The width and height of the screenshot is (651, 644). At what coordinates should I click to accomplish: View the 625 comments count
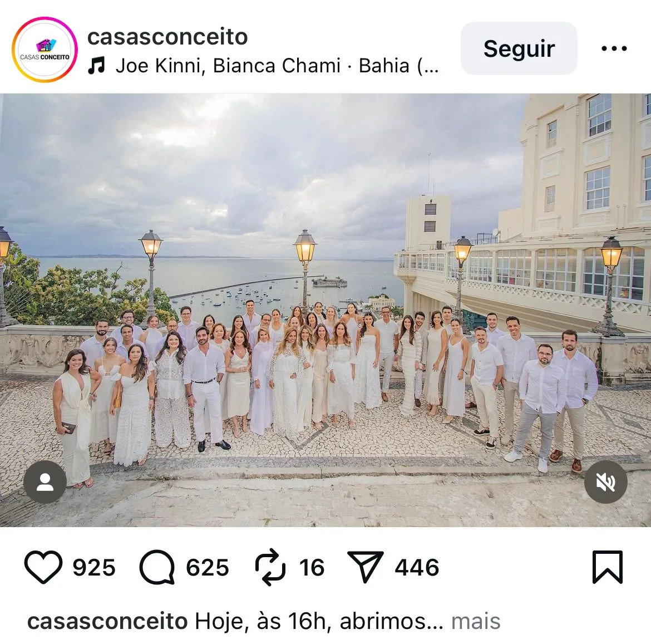coord(207,568)
